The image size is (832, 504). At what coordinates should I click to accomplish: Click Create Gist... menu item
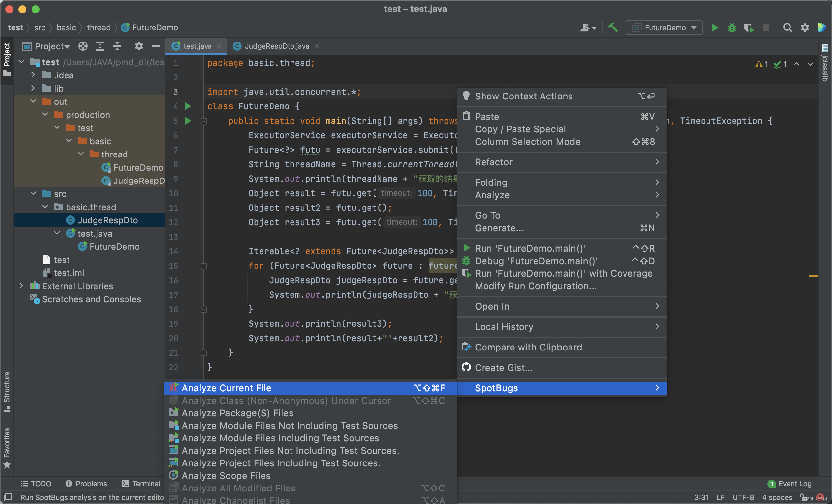pos(562,368)
